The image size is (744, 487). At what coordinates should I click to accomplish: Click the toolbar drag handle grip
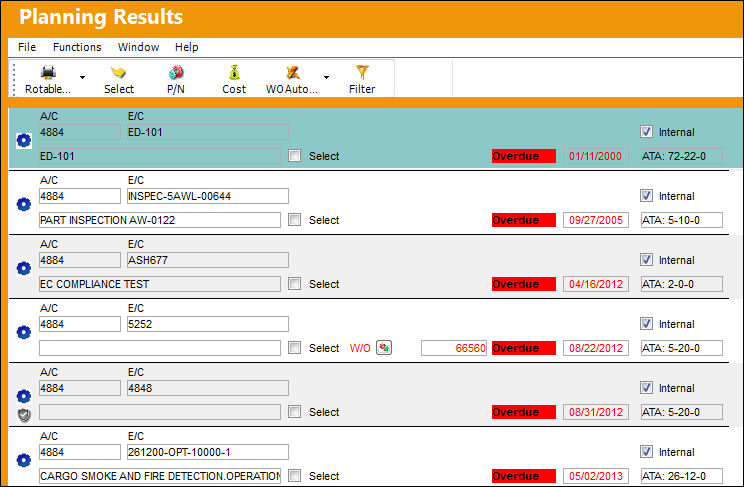[14, 79]
